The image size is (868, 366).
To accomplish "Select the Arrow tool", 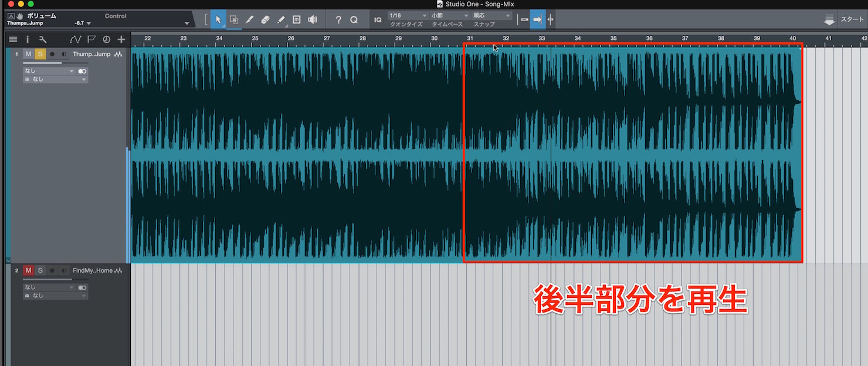I will pos(218,19).
